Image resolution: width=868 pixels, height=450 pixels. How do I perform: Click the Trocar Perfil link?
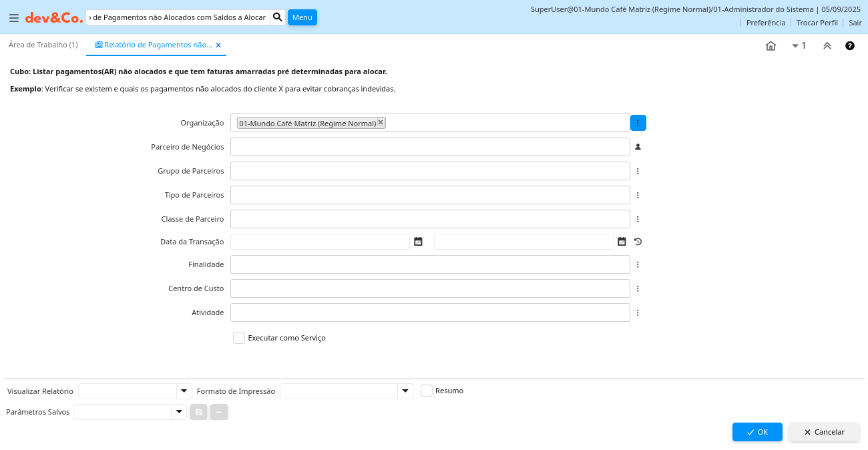coord(817,23)
